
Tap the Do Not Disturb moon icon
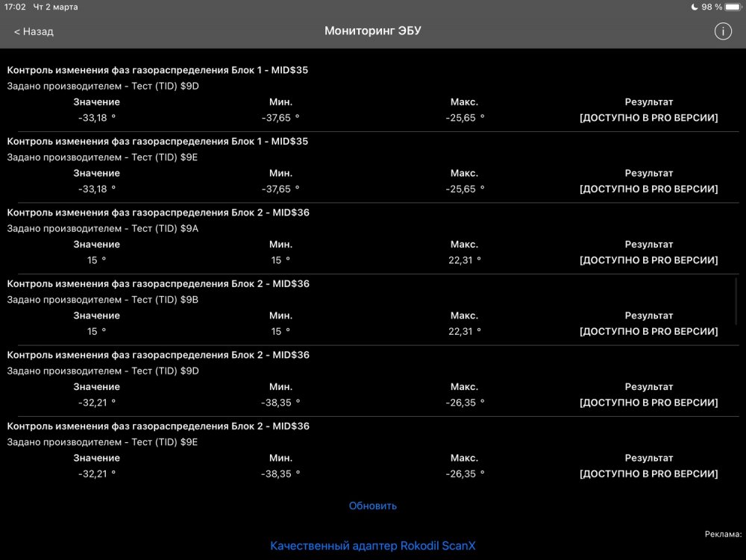coord(694,7)
